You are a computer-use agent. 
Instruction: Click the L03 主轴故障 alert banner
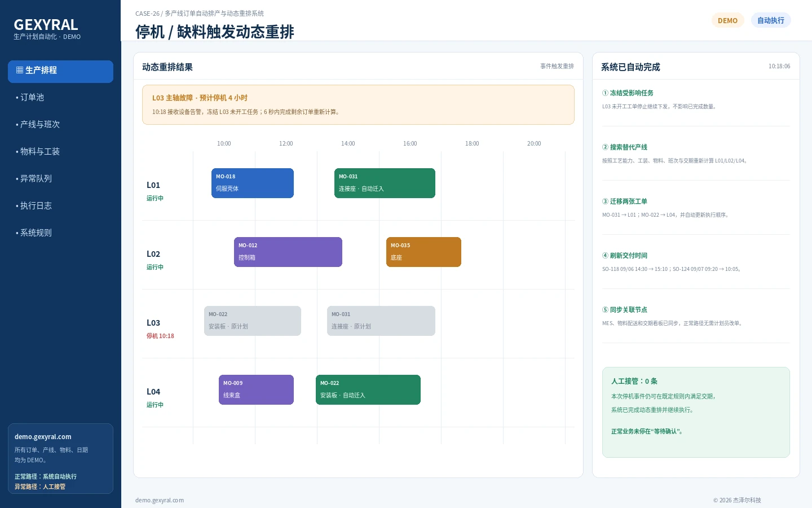[358, 104]
